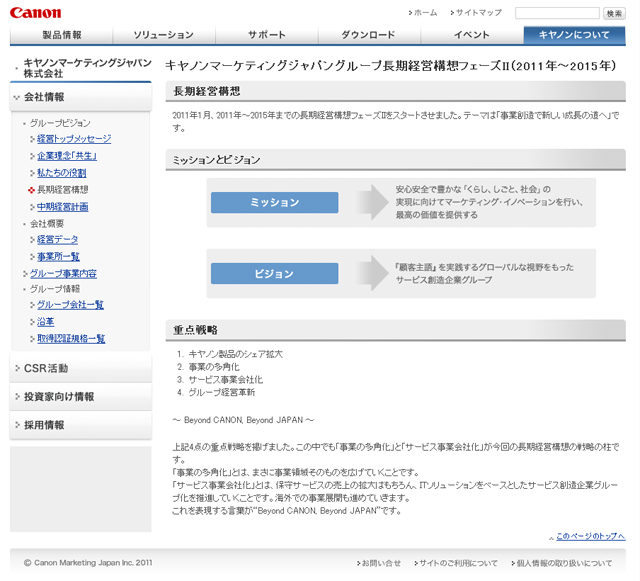
Task: Open the ソリューション navigation tab
Action: (x=164, y=35)
